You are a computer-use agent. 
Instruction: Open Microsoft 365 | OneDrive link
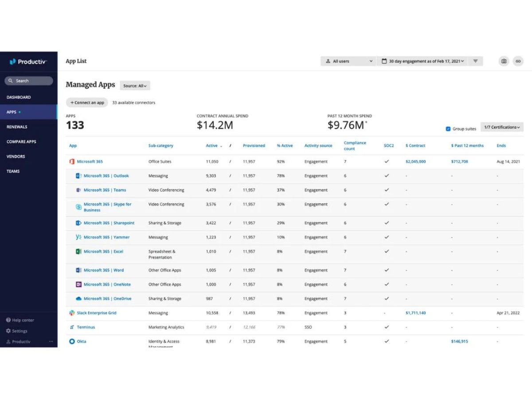point(108,299)
